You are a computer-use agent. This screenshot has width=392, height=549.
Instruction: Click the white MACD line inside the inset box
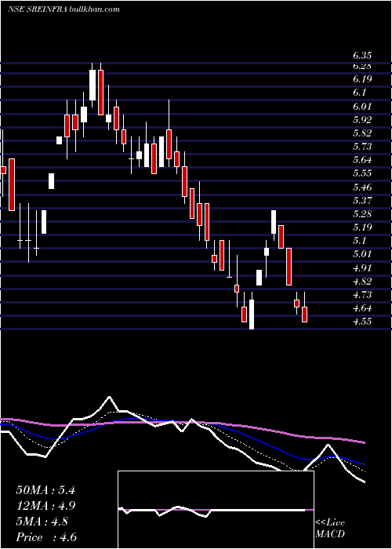[212, 510]
